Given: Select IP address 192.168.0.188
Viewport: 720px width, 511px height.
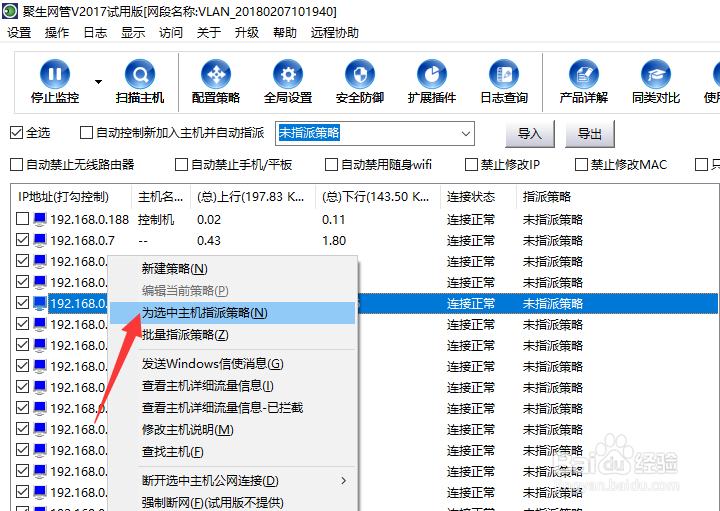Looking at the screenshot, I should click(90, 219).
